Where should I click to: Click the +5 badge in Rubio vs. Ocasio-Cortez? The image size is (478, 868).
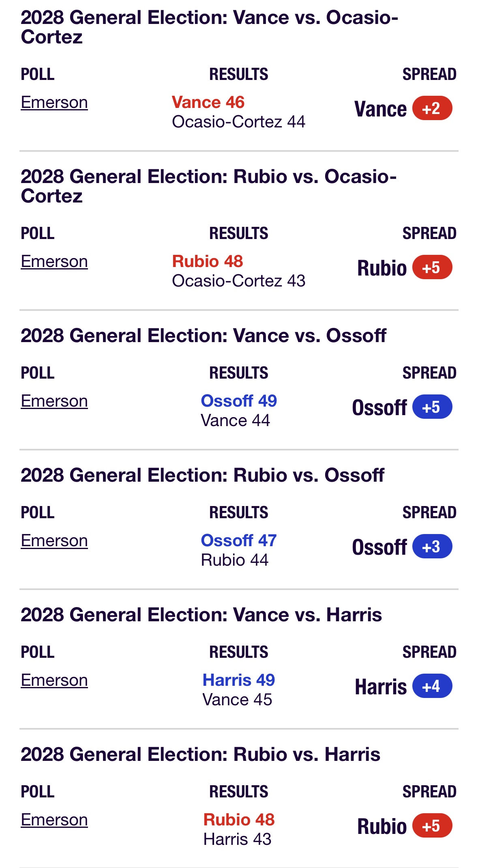tap(432, 267)
